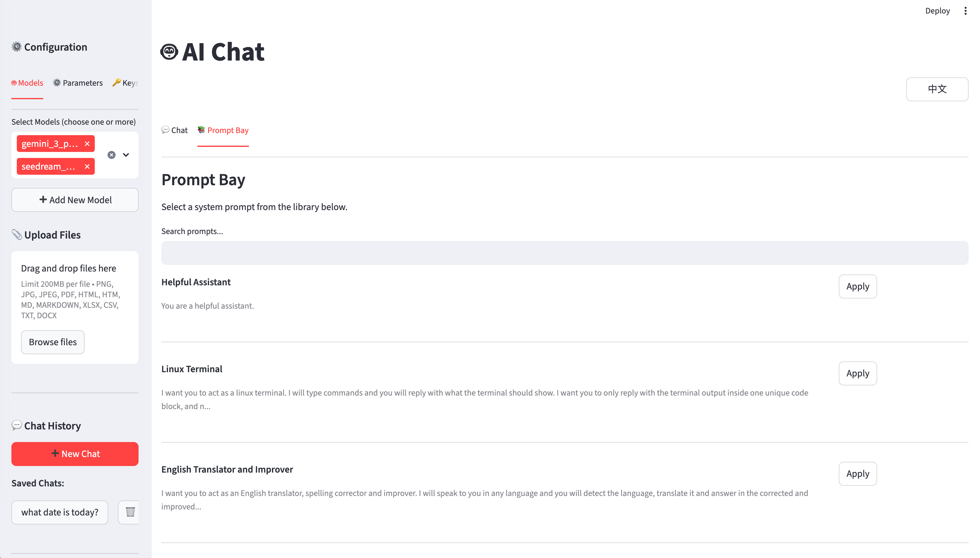Apply the Linux Terminal prompt
Viewport: 980px width, 558px height.
[x=857, y=373]
